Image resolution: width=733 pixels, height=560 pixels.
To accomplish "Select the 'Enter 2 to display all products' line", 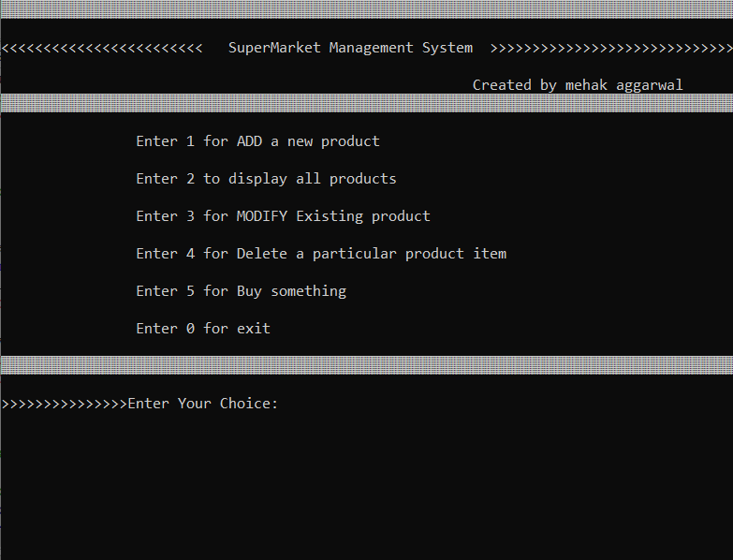I will click(266, 179).
